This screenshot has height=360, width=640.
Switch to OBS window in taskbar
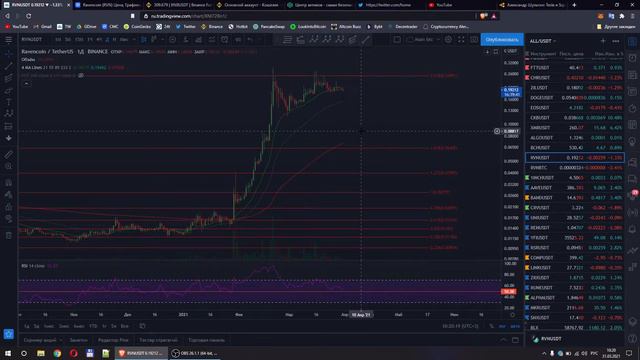coord(195,353)
